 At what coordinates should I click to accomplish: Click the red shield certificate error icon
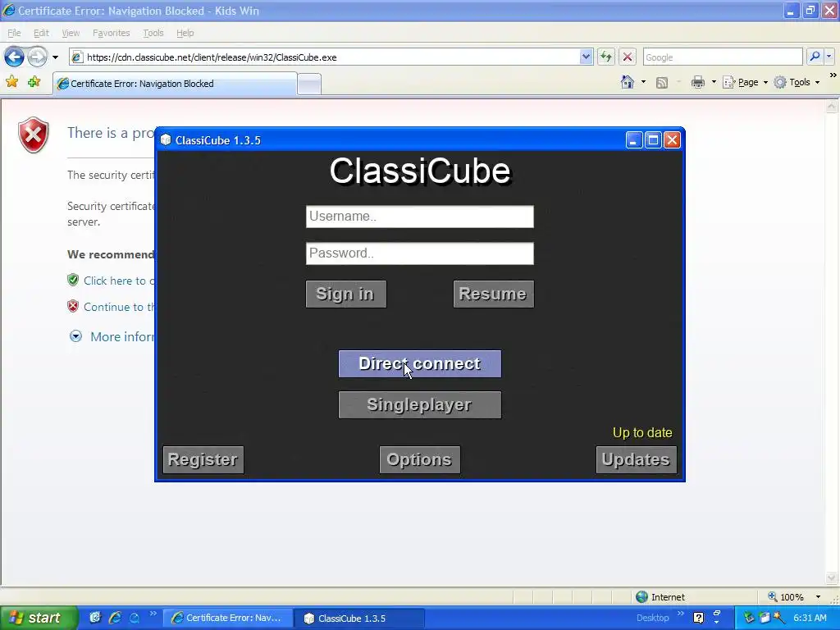tap(33, 135)
